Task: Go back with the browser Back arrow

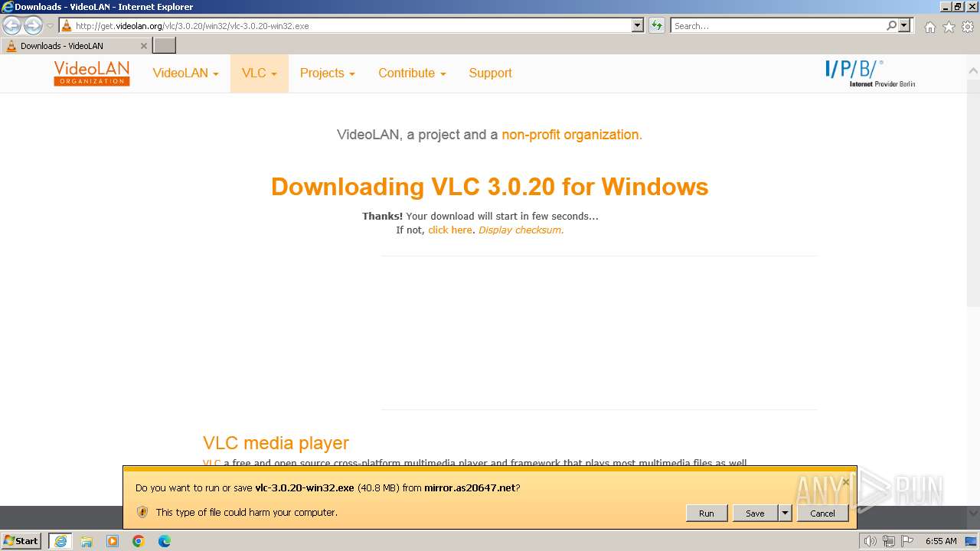Action: (x=12, y=25)
